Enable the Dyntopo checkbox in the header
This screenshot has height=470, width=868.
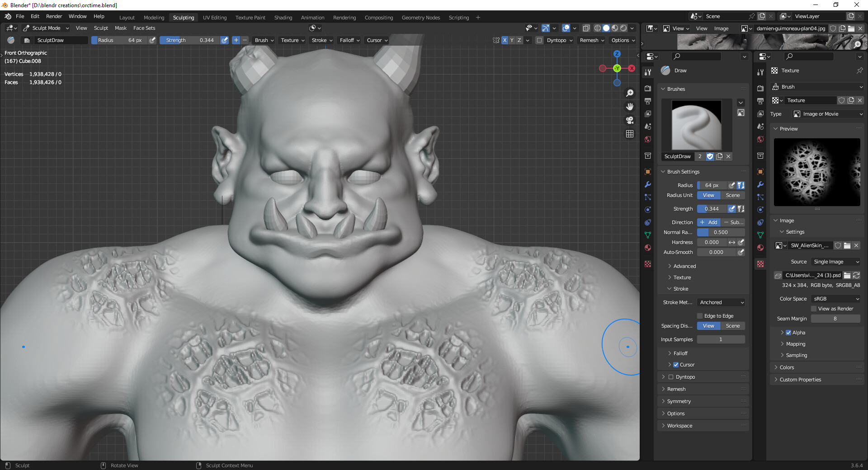click(538, 40)
